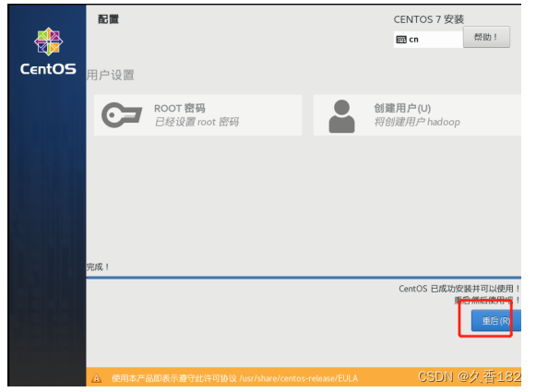Click the CentOS wordmark in sidebar
This screenshot has width=536, height=392.
pyautogui.click(x=48, y=69)
